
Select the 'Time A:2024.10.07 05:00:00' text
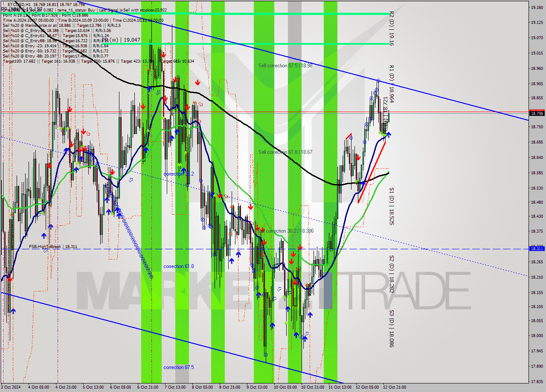click(x=28, y=20)
